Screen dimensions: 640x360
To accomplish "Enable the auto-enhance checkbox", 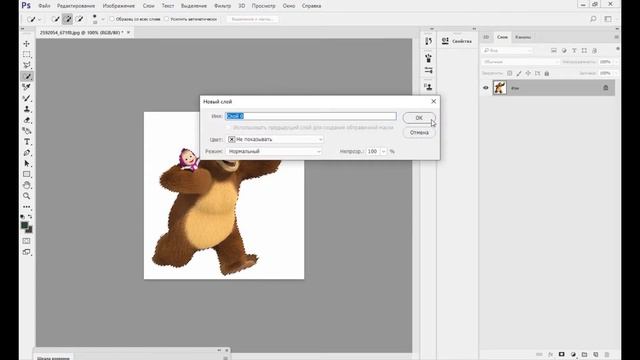I will (166, 19).
